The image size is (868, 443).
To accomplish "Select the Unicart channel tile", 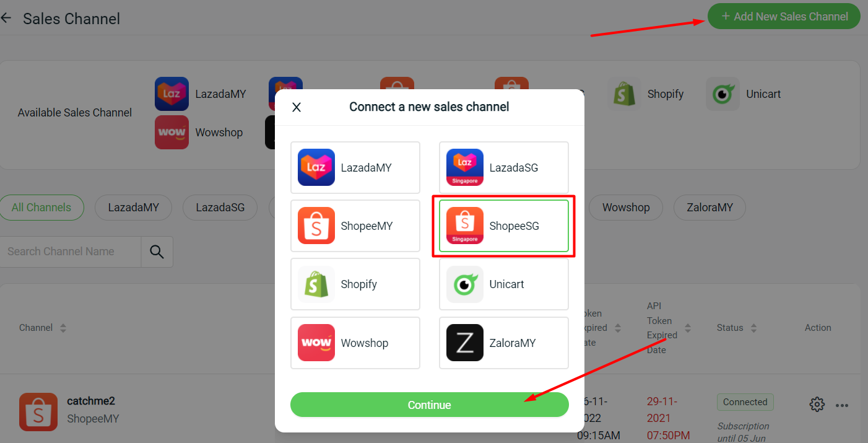I will click(x=504, y=284).
